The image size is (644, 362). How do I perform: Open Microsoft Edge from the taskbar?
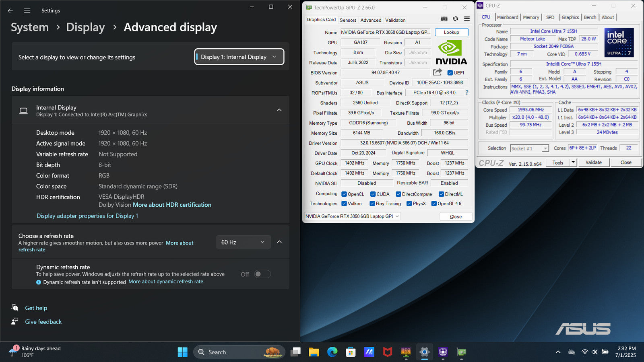pyautogui.click(x=332, y=352)
